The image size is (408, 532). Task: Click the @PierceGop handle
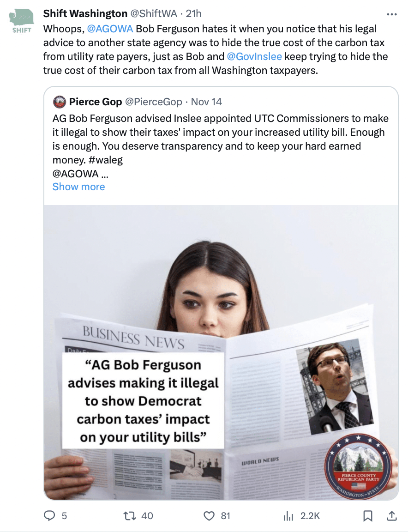153,102
